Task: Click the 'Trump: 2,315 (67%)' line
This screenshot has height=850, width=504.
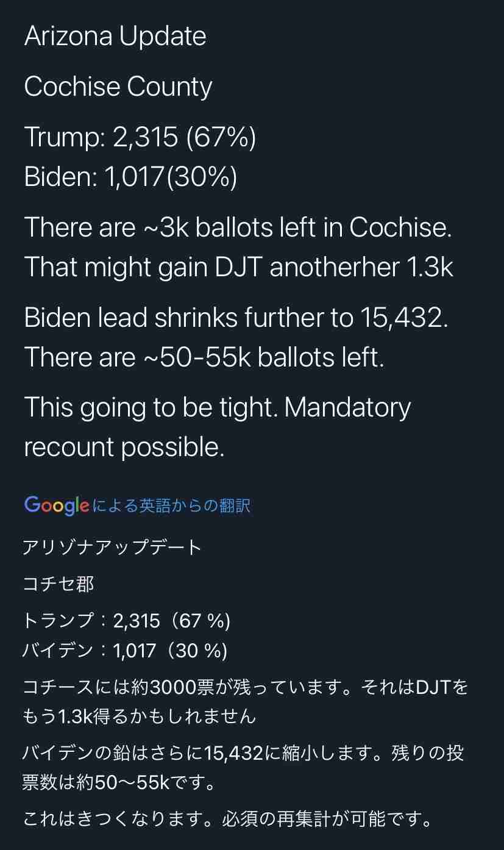Action: (x=140, y=137)
